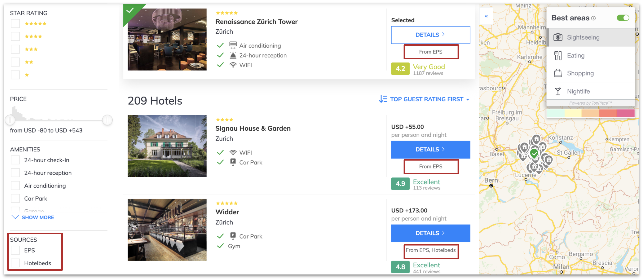Click the Eating fork and knife icon

558,55
